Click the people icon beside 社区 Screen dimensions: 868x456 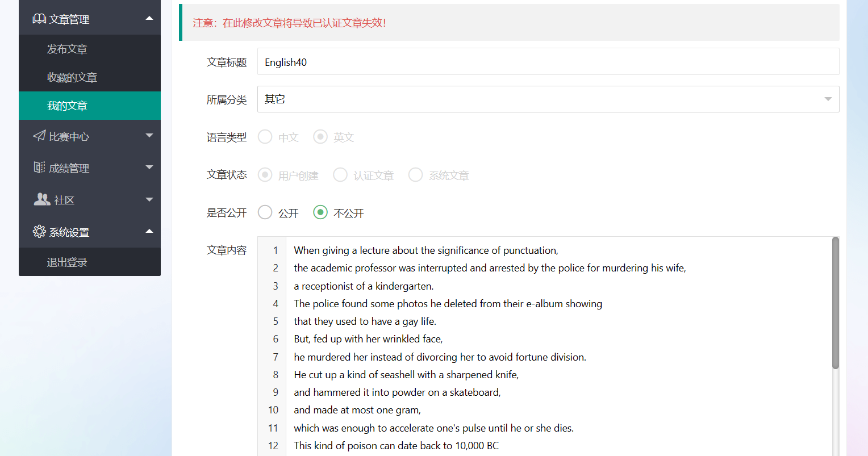tap(42, 199)
